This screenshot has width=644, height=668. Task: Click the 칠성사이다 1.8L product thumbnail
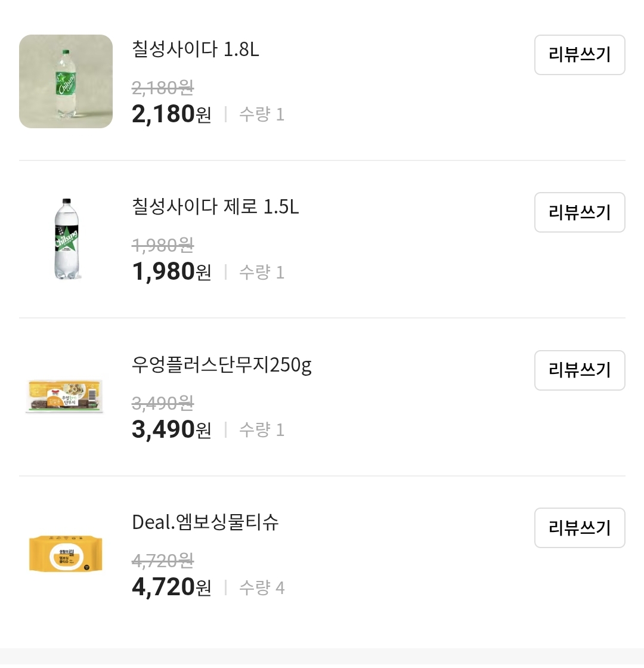click(x=66, y=81)
